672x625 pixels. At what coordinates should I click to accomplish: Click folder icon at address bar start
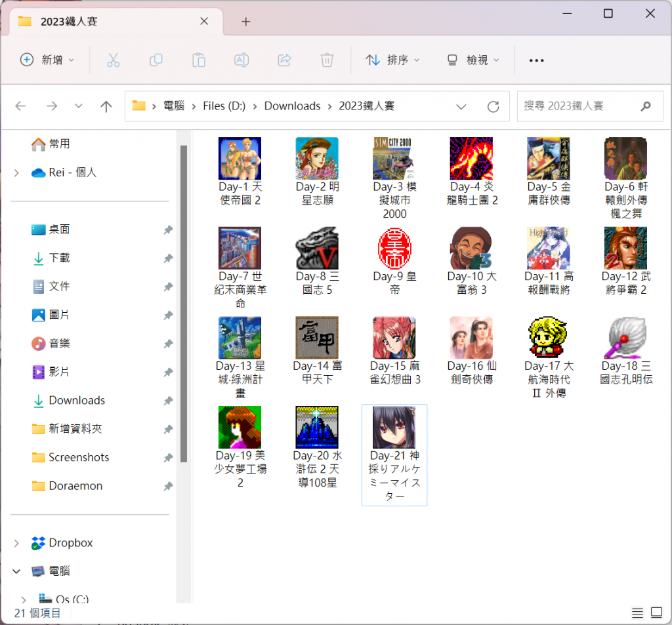click(139, 106)
